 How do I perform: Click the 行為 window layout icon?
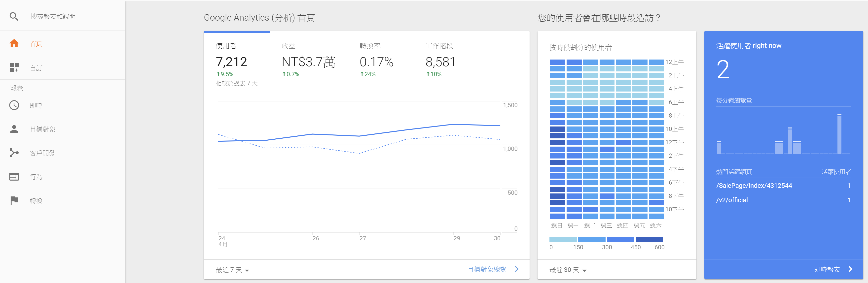point(14,177)
